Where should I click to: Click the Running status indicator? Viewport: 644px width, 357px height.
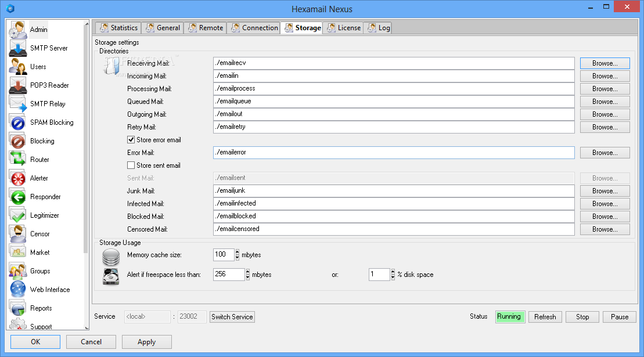click(510, 317)
